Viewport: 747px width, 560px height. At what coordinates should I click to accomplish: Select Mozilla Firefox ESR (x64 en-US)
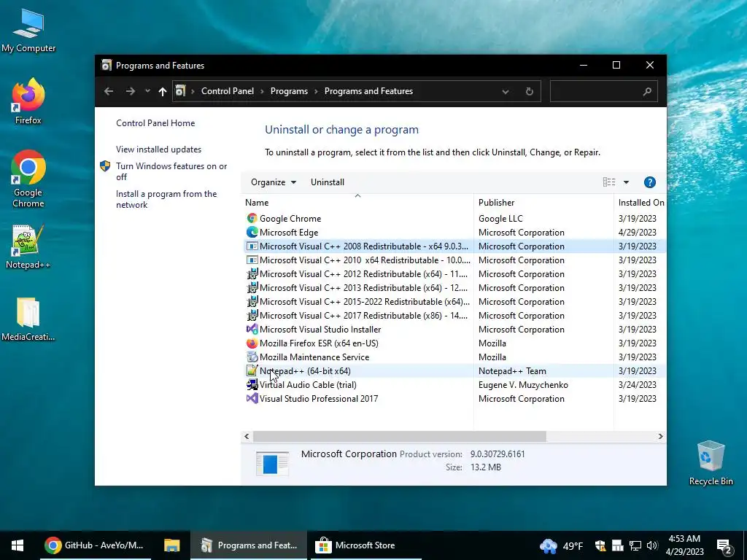pyautogui.click(x=454, y=343)
